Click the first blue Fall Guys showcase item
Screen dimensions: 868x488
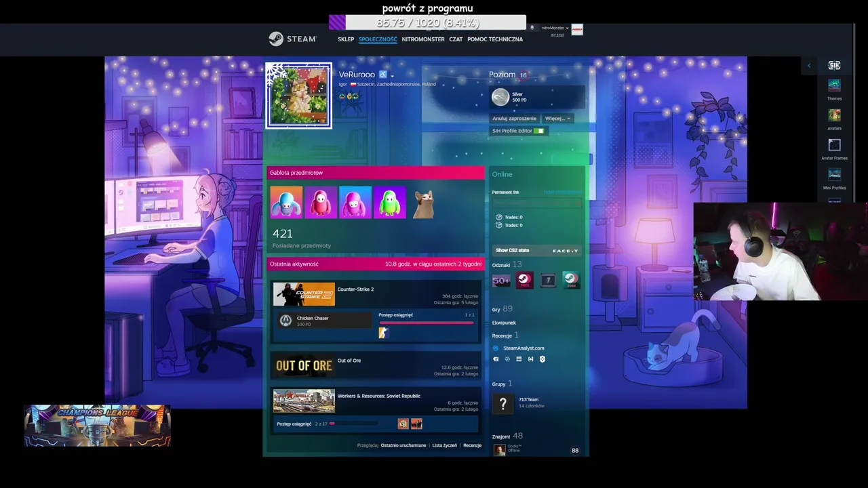pyautogui.click(x=286, y=202)
